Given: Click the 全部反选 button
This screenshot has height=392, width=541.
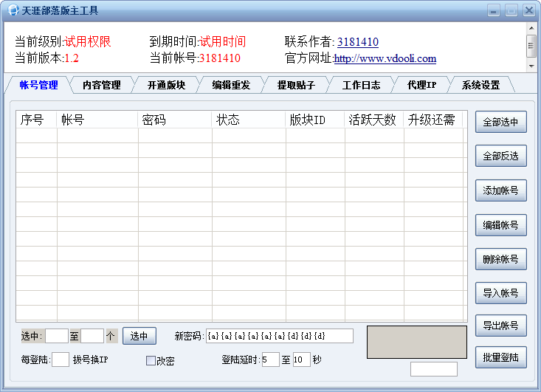Looking at the screenshot, I should click(x=501, y=156).
